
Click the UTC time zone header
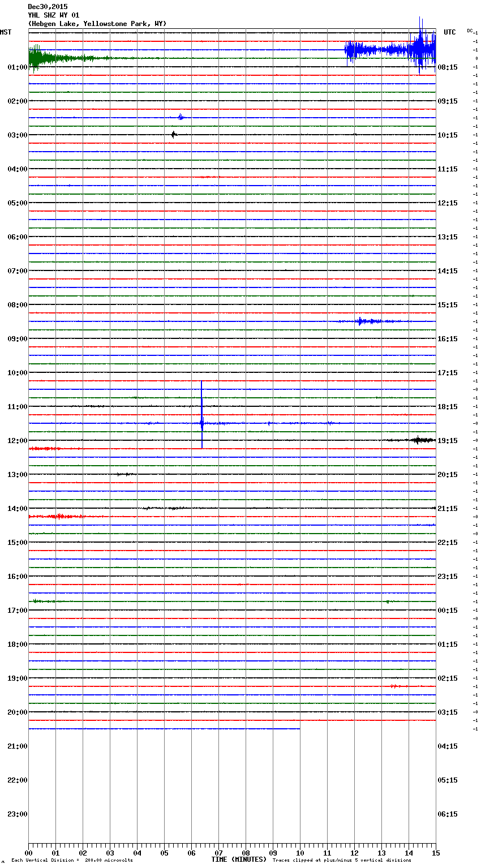[x=450, y=32]
